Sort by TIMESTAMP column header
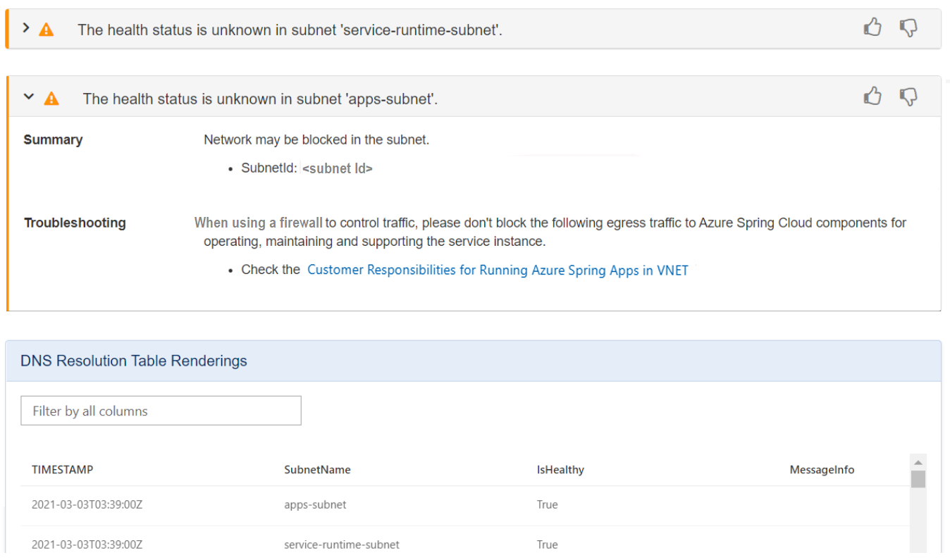The height and width of the screenshot is (560, 950). pyautogui.click(x=63, y=470)
